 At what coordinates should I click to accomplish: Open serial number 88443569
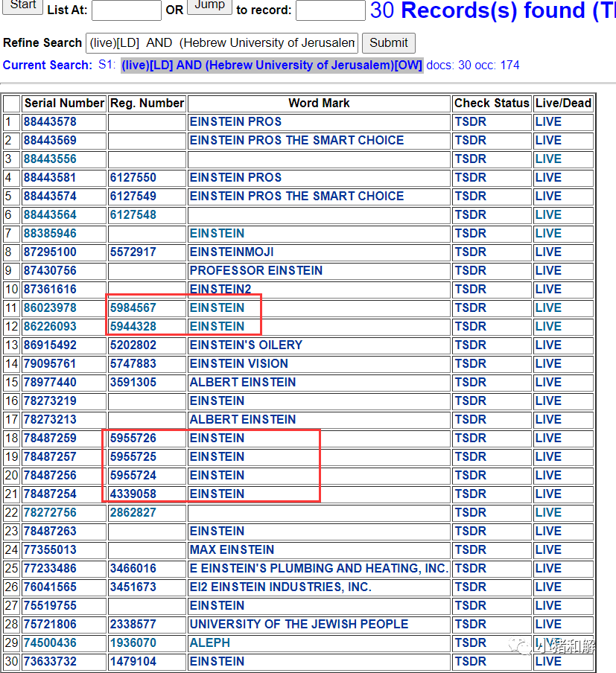pyautogui.click(x=50, y=141)
